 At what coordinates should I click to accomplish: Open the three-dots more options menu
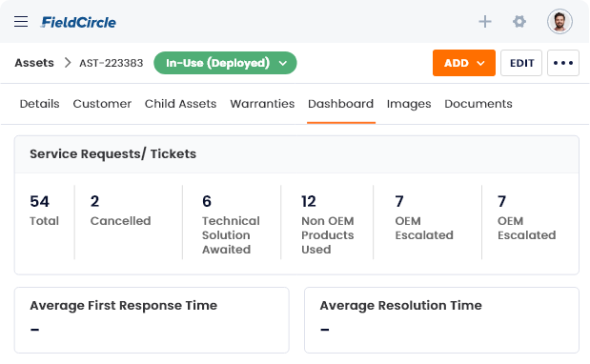click(563, 63)
